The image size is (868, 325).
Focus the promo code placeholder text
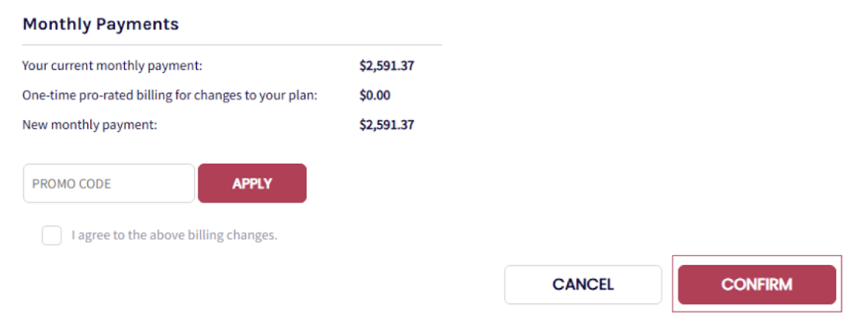click(x=71, y=184)
